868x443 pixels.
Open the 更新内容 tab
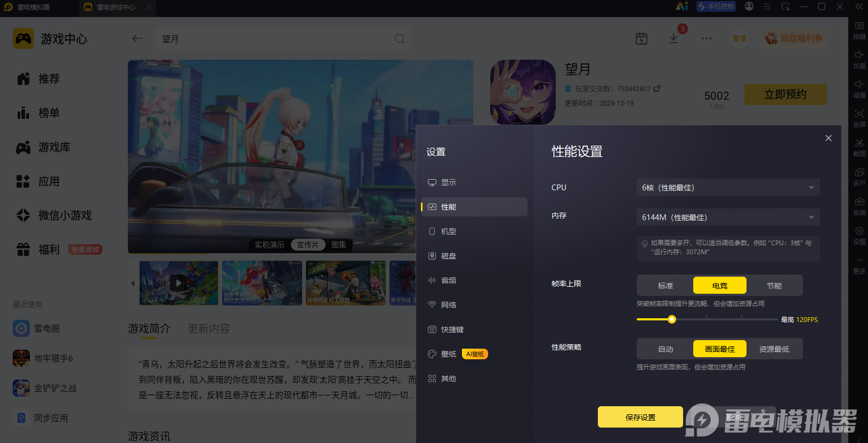209,328
